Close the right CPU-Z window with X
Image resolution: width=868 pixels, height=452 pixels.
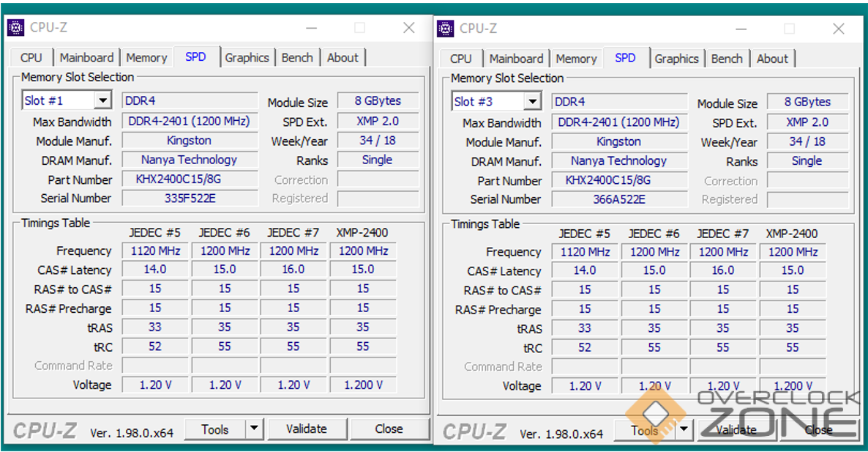point(839,29)
